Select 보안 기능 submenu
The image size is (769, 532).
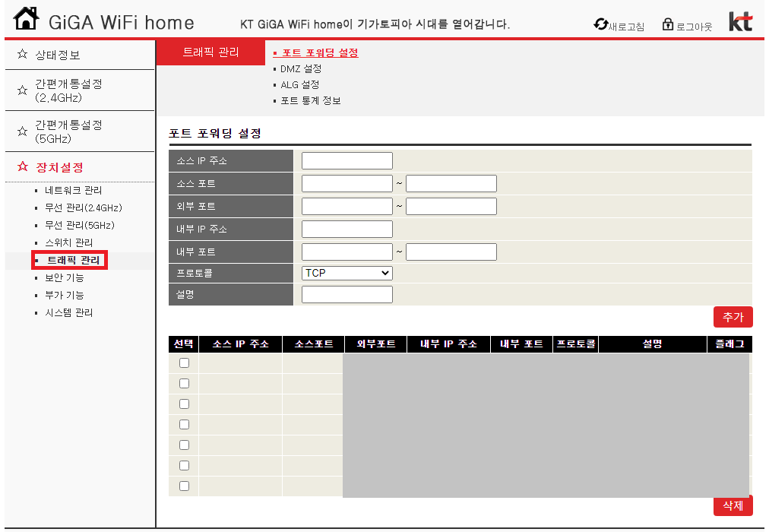click(x=65, y=278)
